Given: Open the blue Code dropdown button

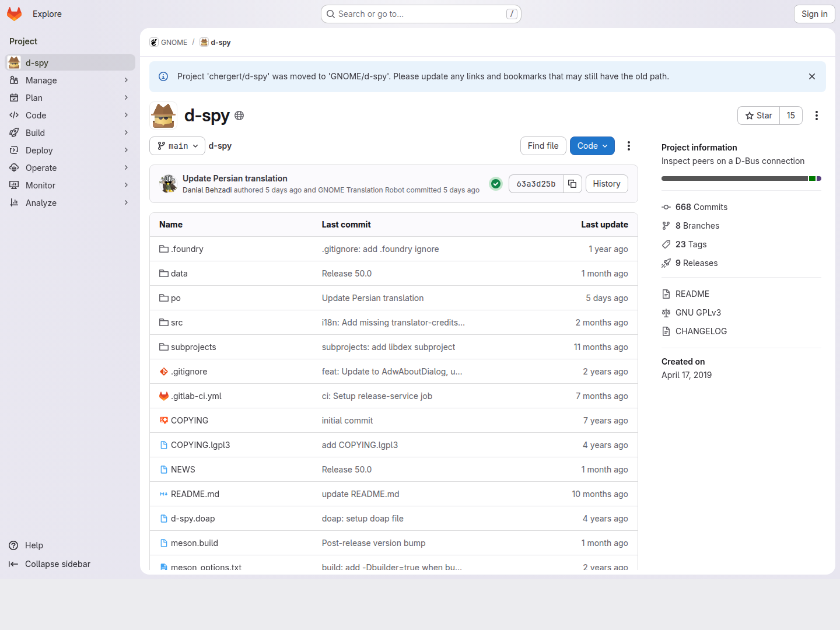Looking at the screenshot, I should 593,146.
